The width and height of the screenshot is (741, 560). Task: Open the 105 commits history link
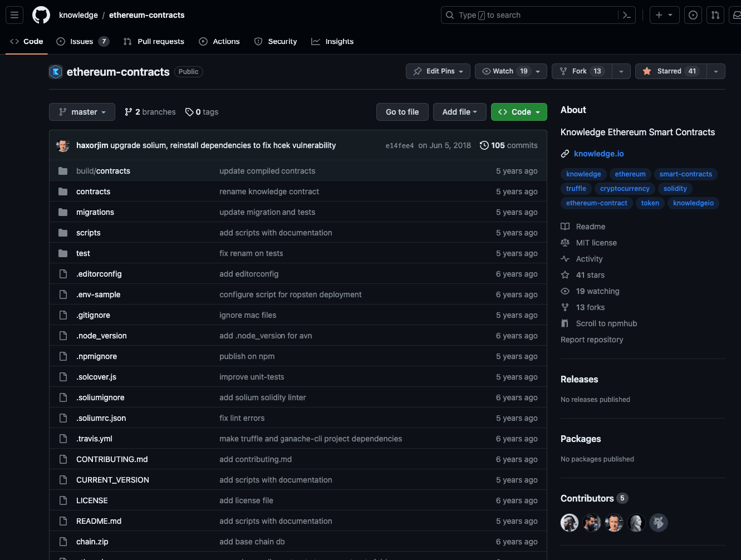(x=509, y=145)
